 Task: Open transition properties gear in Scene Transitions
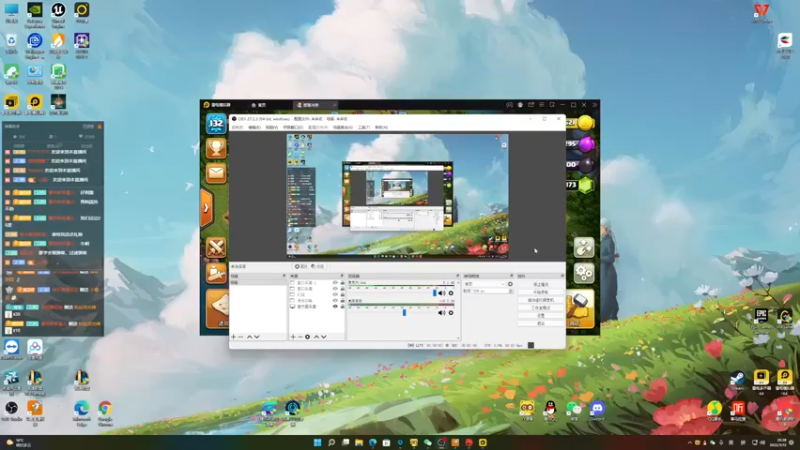(510, 284)
